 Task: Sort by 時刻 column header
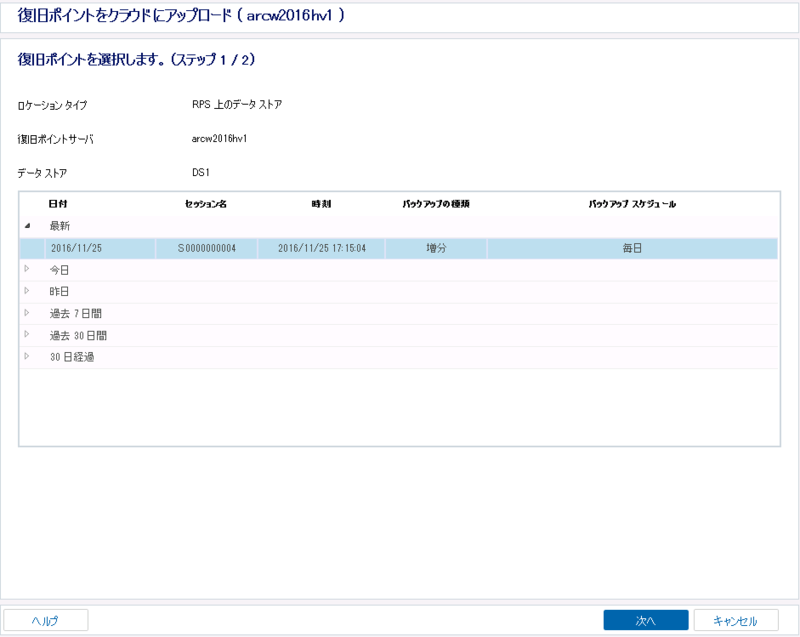point(321,204)
